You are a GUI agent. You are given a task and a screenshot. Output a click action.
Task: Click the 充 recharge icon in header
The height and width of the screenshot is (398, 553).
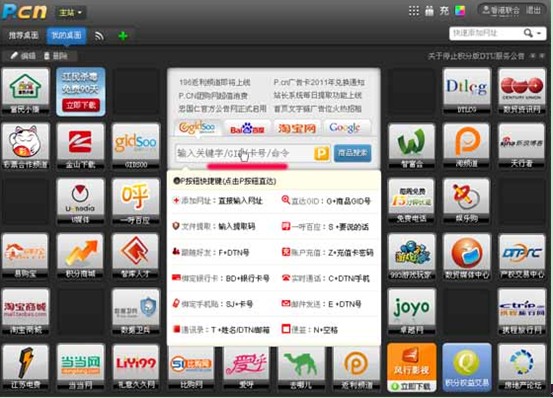(444, 11)
